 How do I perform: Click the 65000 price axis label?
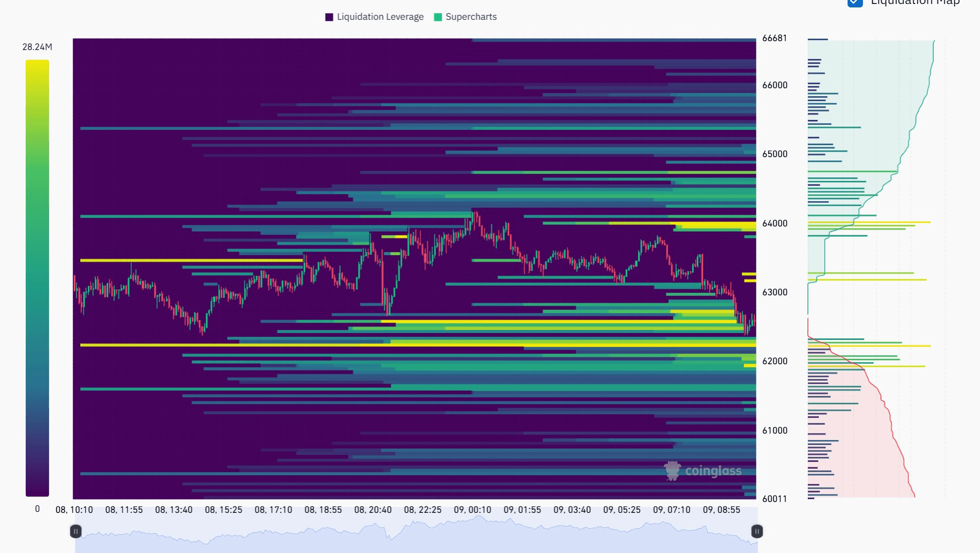[775, 154]
